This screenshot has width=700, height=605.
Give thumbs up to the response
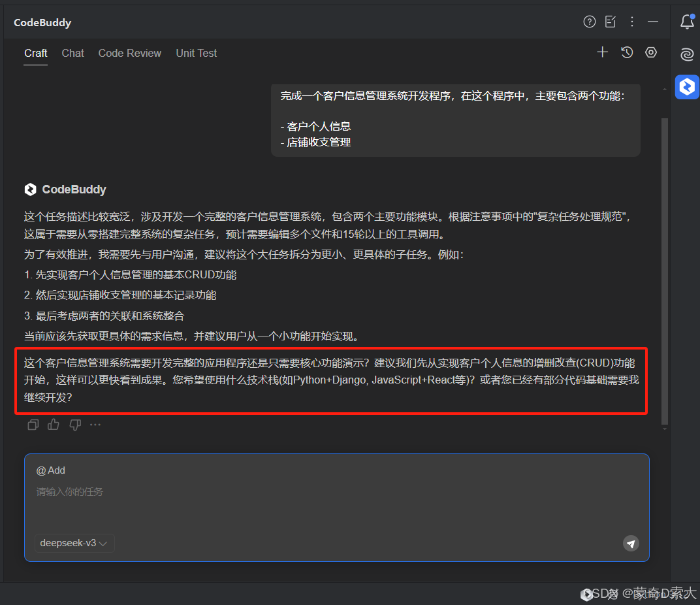pos(54,425)
